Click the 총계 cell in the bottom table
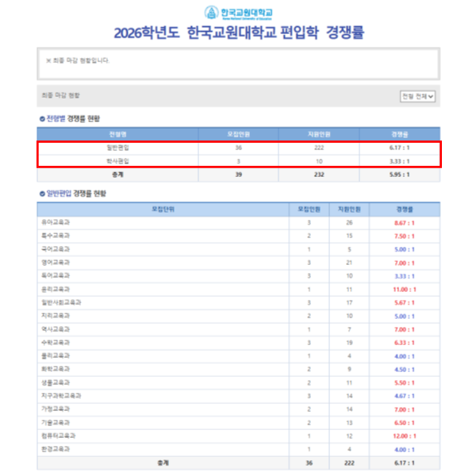Viewport: 476px width, 476px height. tap(163, 463)
